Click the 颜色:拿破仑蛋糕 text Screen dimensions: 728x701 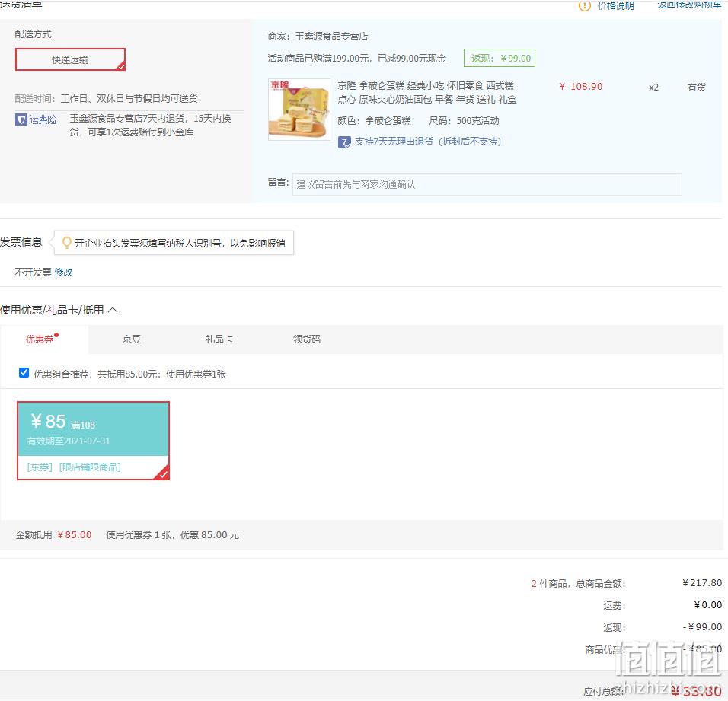pyautogui.click(x=374, y=121)
